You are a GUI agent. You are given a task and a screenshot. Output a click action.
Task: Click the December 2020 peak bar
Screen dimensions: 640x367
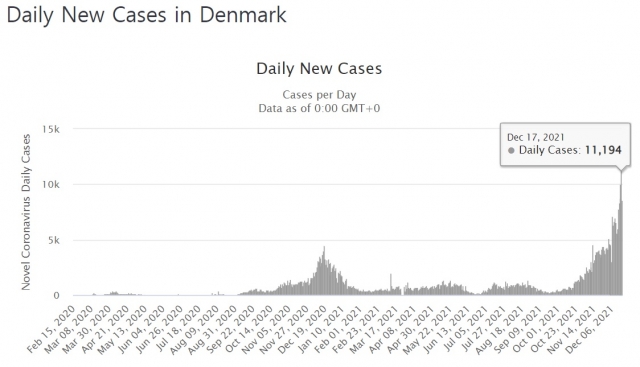coord(324,271)
